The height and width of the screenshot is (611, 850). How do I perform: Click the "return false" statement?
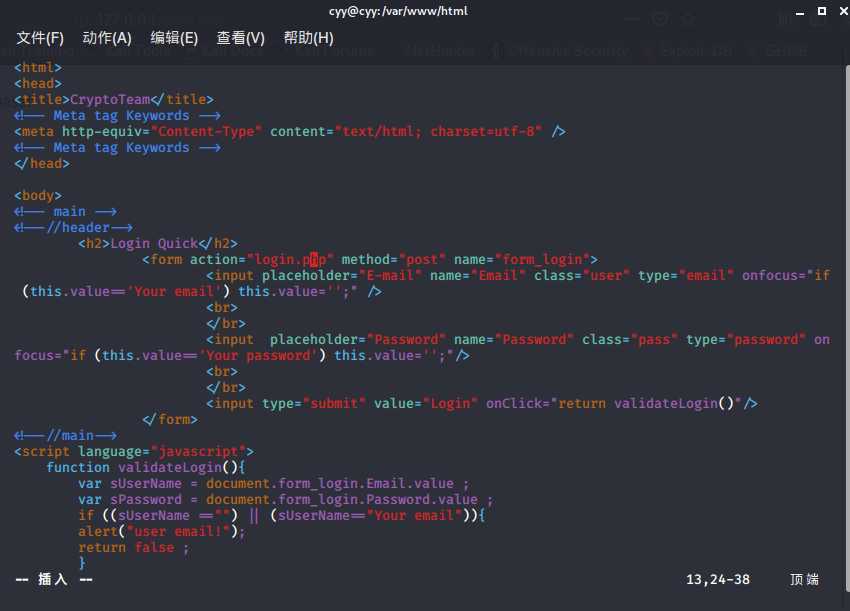coord(133,548)
